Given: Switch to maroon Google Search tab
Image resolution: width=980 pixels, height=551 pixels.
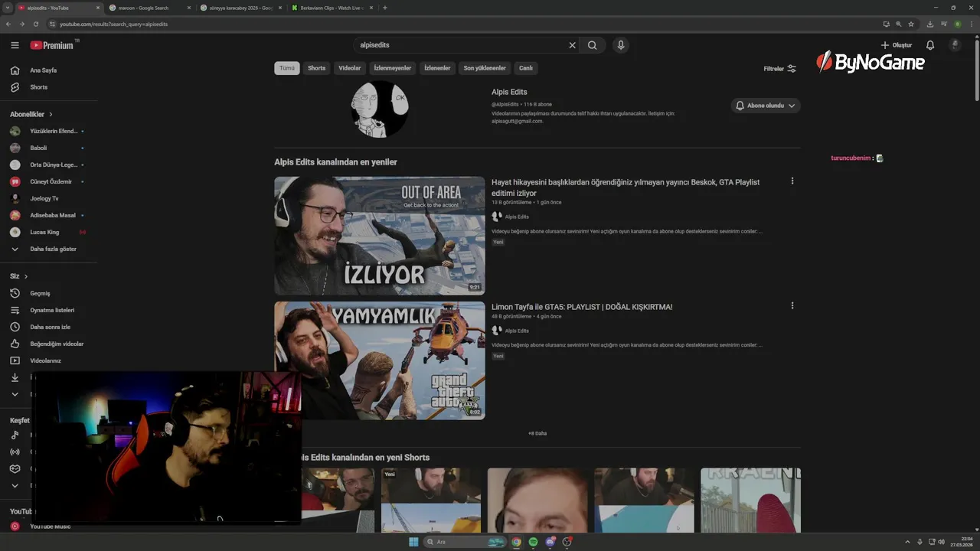Looking at the screenshot, I should coord(148,8).
